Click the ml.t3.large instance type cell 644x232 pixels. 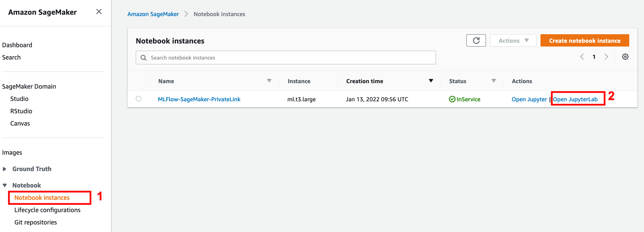(x=302, y=99)
